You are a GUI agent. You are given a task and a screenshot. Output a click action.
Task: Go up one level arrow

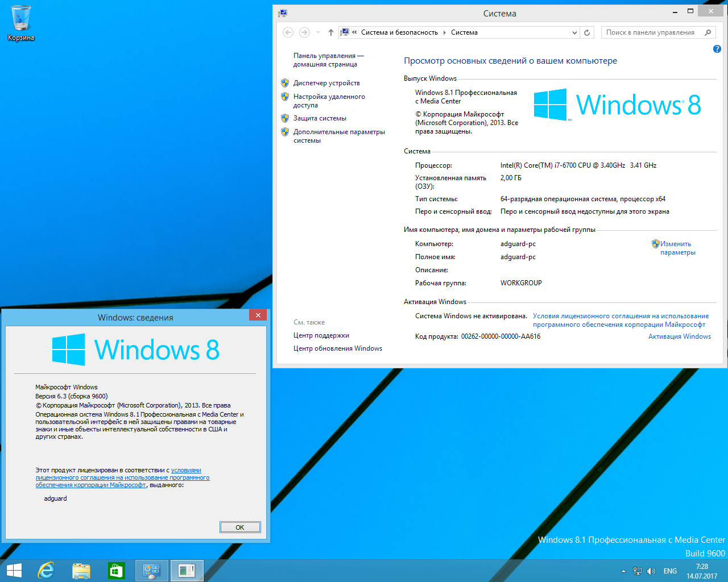click(x=331, y=32)
